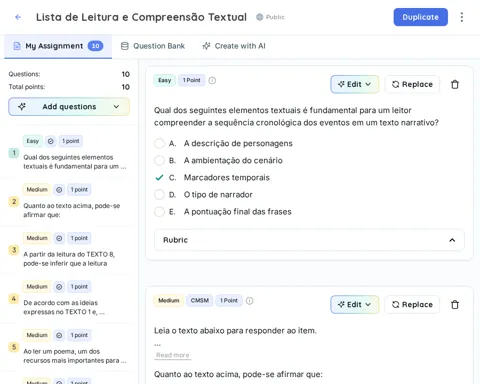
Task: Click the Easy difficulty badge on first question card
Action: tap(164, 80)
